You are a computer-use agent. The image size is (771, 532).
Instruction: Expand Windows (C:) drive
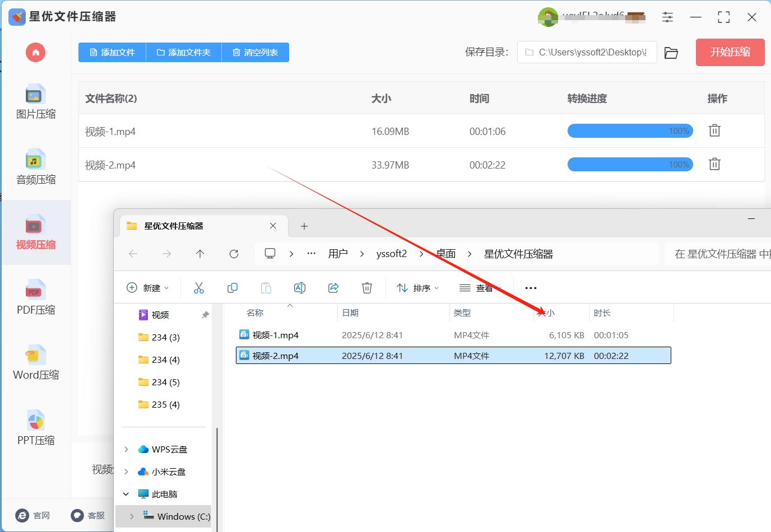click(132, 516)
